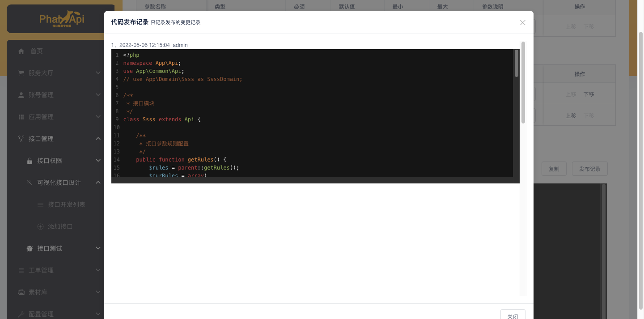Viewport: 644px width, 319px height.
Task: Click the first-row 下移 link next to disabled 上移
Action: (589, 27)
